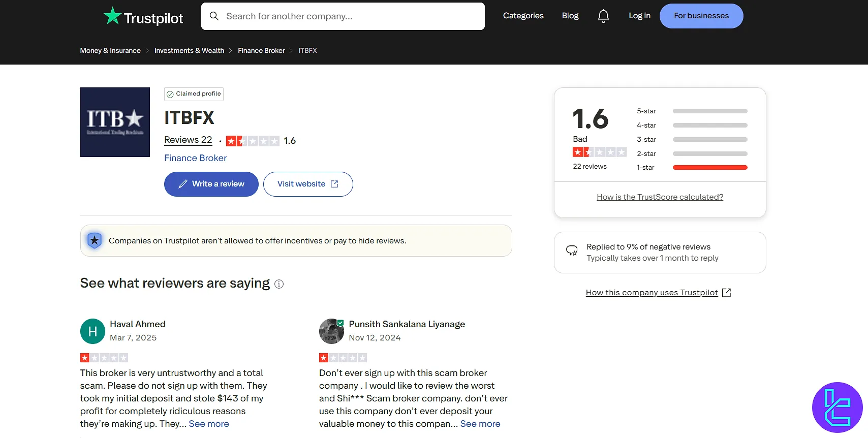The height and width of the screenshot is (438, 868).
Task: Click the ITBFX company logo thumbnail
Action: point(115,122)
